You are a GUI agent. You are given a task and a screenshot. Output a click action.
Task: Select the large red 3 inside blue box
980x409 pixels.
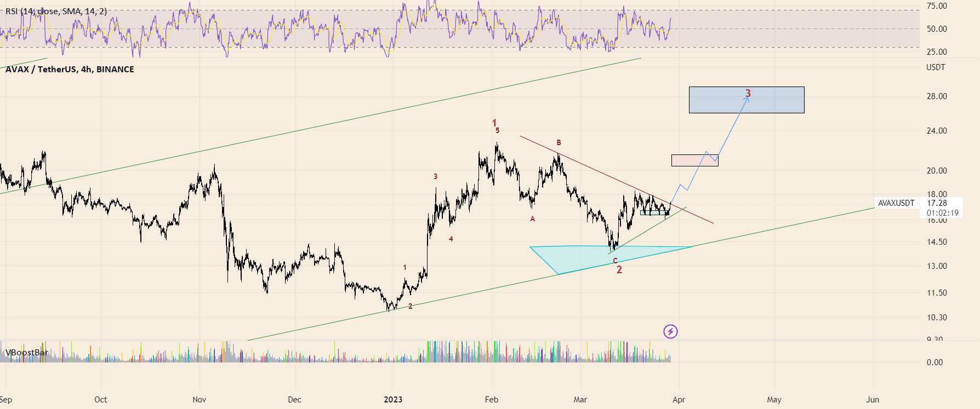(748, 94)
